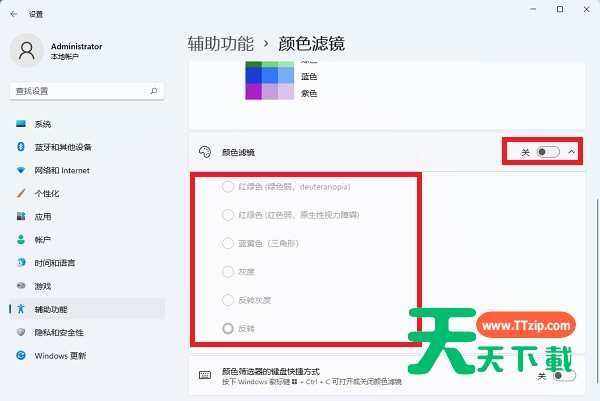Click the 辅助功能 accessibility figure icon
This screenshot has height=401, width=600.
21,309
